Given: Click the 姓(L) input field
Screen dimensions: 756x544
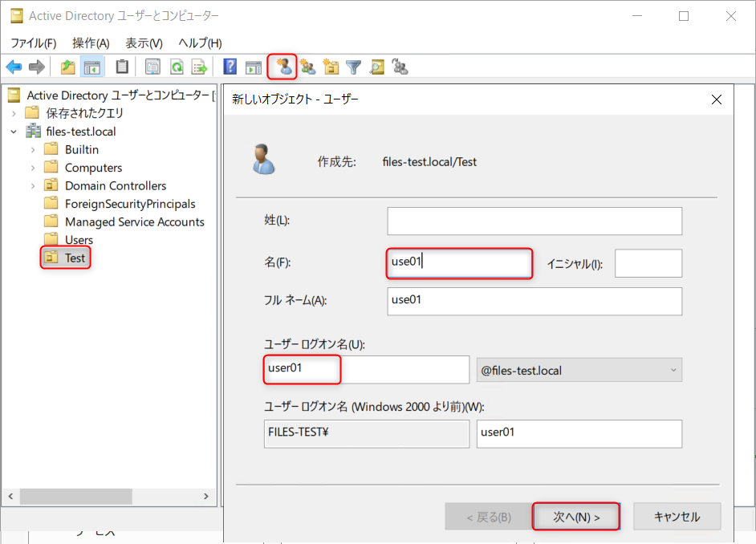Looking at the screenshot, I should (x=534, y=221).
